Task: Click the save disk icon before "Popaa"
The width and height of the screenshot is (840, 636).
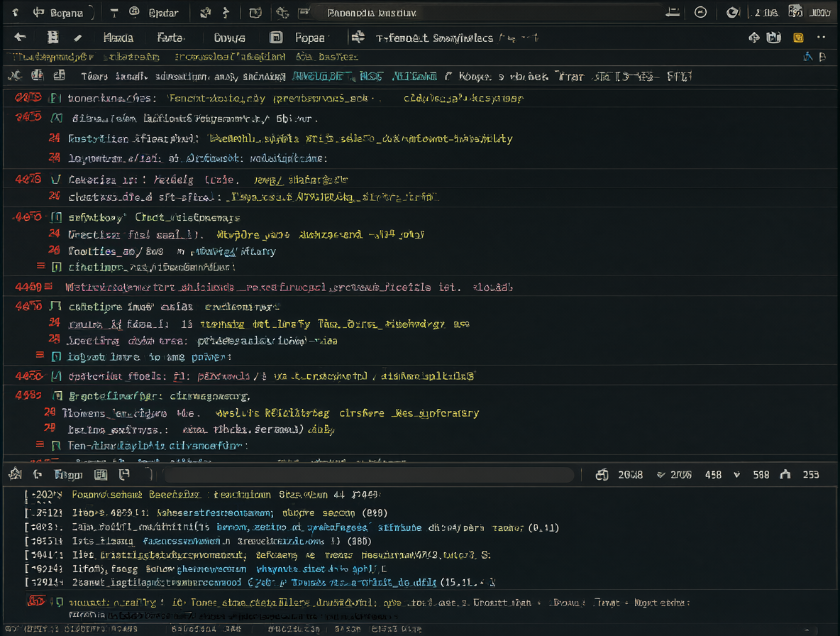Action: pyautogui.click(x=276, y=38)
